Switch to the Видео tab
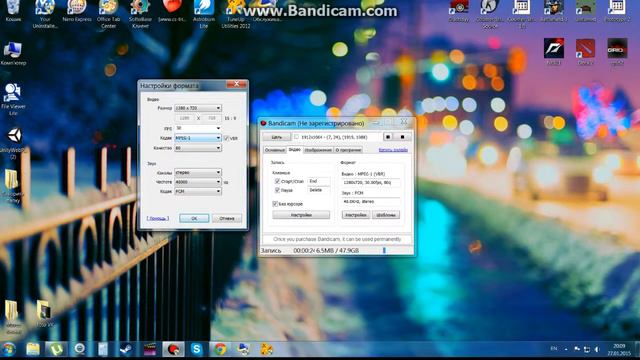This screenshot has height=360, width=640. (x=295, y=150)
